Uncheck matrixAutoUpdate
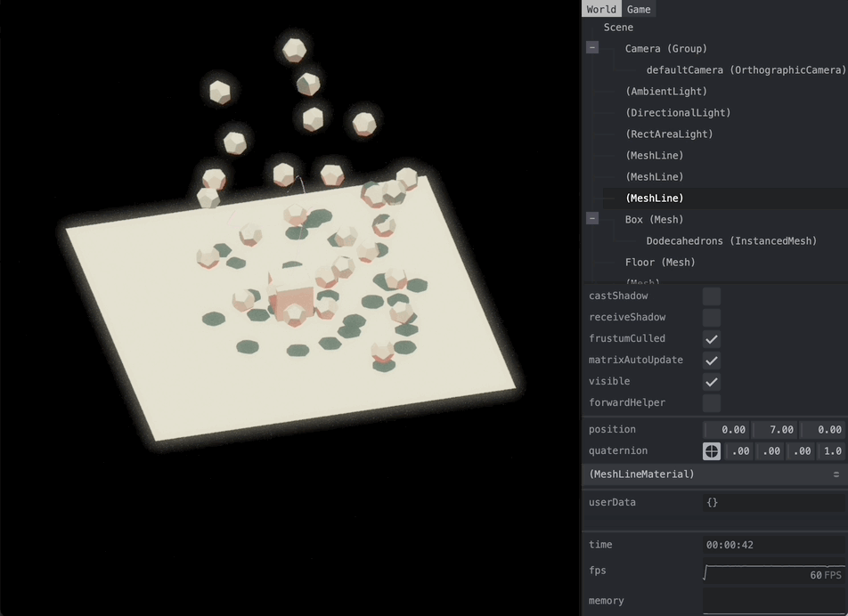The image size is (848, 616). [x=711, y=360]
